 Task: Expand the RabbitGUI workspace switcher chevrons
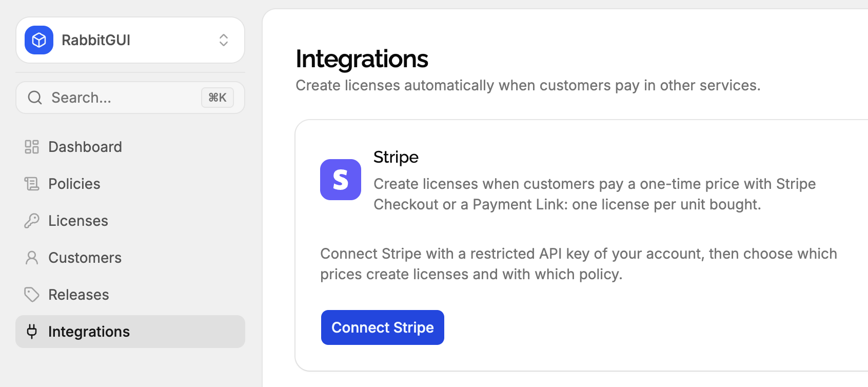(x=224, y=40)
